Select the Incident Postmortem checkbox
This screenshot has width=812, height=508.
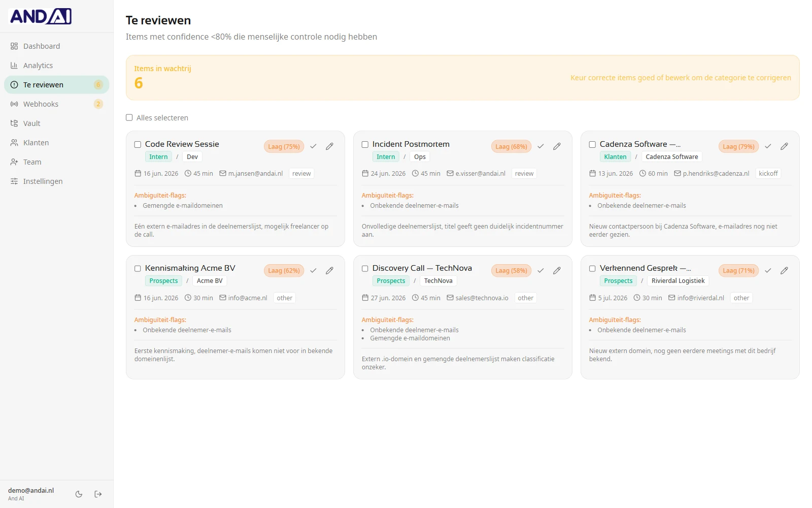coord(365,144)
